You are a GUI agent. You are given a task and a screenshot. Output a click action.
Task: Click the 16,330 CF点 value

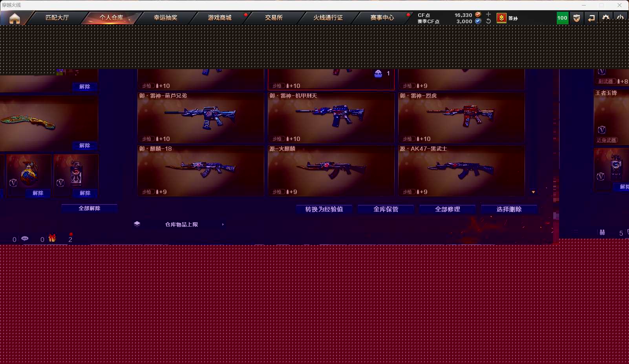[463, 15]
